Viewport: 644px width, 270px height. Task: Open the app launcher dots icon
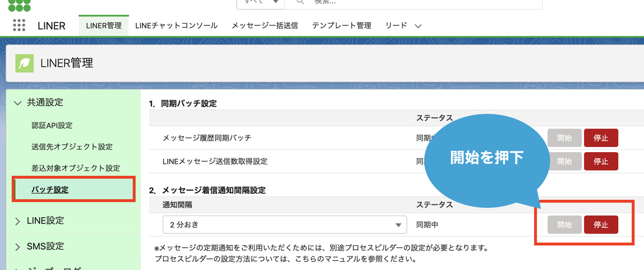19,25
